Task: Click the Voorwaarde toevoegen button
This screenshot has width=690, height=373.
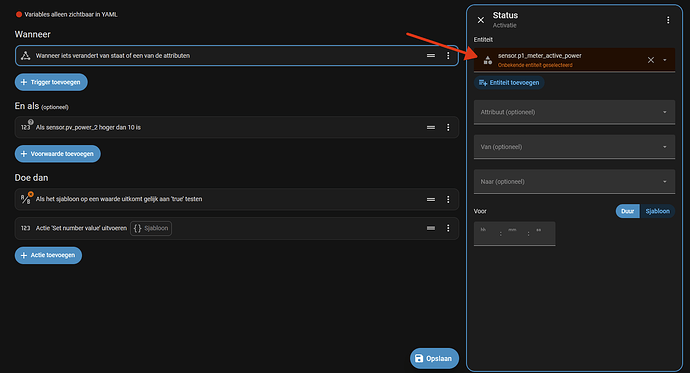Action: [58, 154]
